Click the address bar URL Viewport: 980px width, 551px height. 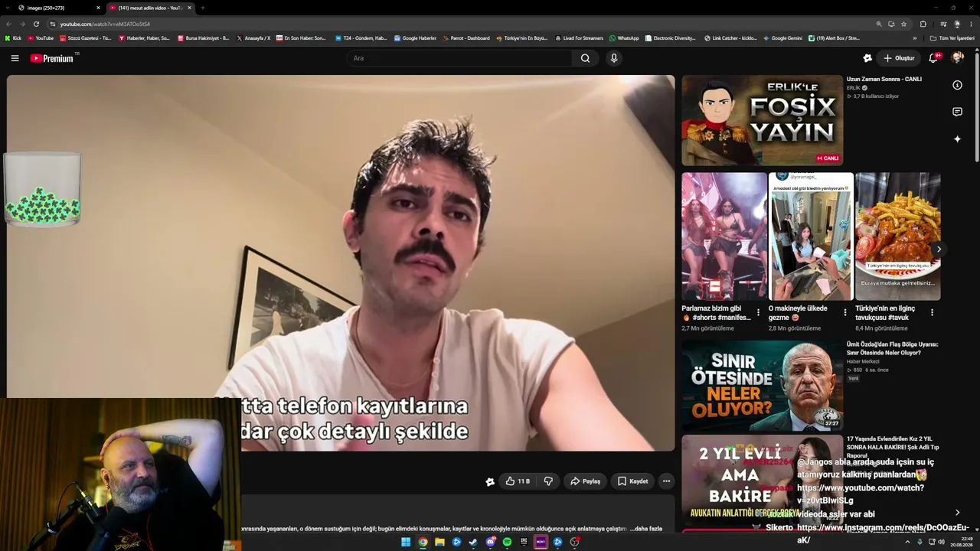[x=105, y=24]
